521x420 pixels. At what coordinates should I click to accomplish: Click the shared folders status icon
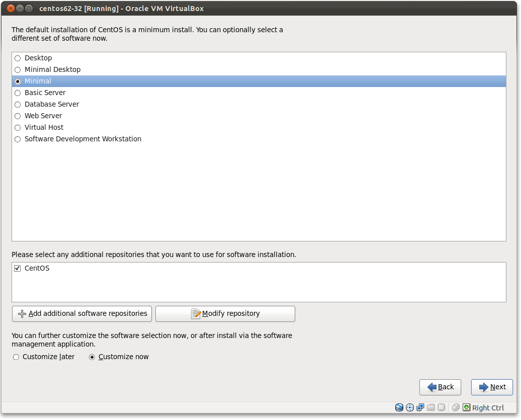point(431,407)
